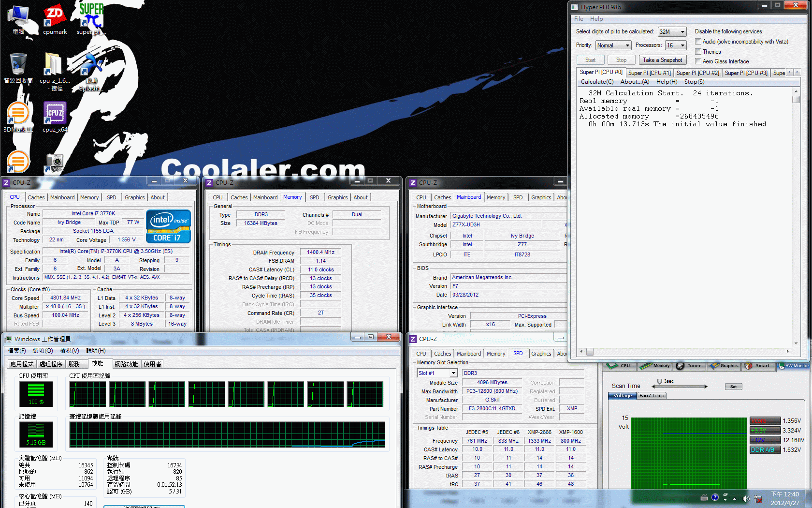Click the Hyper PI title bar icon

[x=575, y=7]
